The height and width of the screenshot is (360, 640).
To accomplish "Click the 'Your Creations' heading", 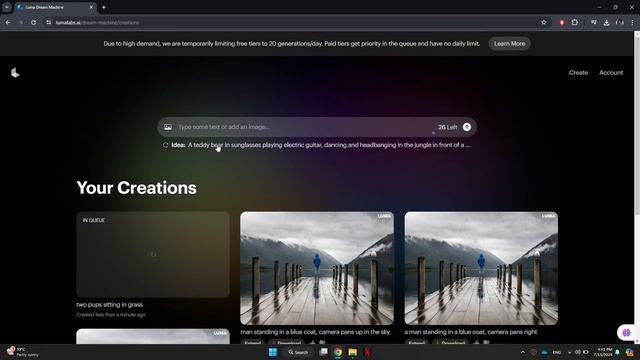I will coord(136,188).
